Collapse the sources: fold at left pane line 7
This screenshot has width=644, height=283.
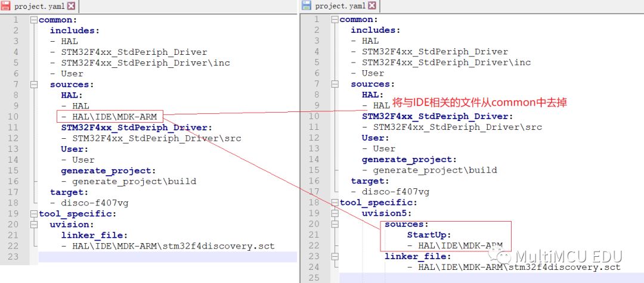tap(34, 85)
